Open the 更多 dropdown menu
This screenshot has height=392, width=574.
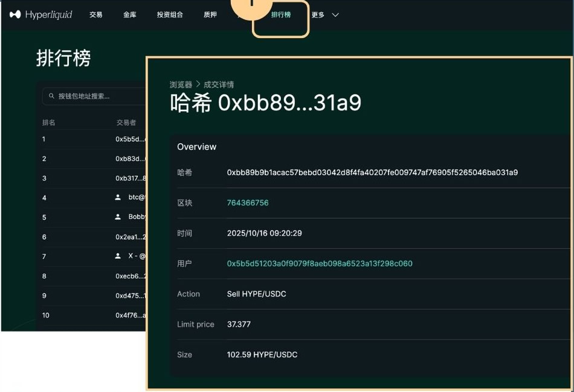[x=317, y=14]
